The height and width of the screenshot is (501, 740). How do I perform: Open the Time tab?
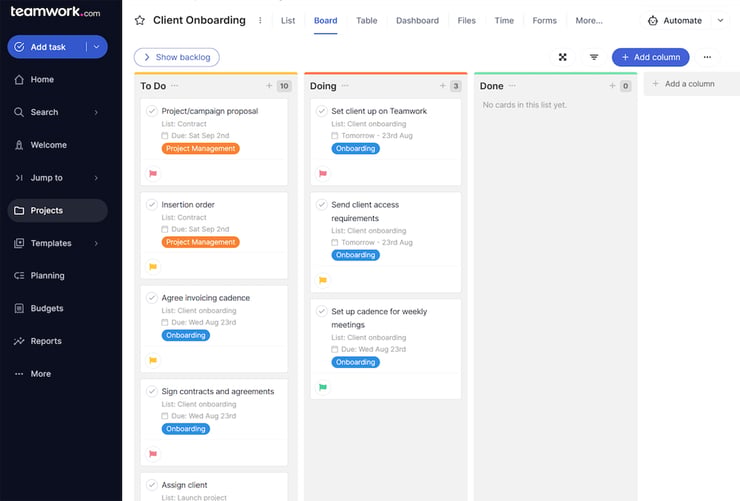(504, 20)
